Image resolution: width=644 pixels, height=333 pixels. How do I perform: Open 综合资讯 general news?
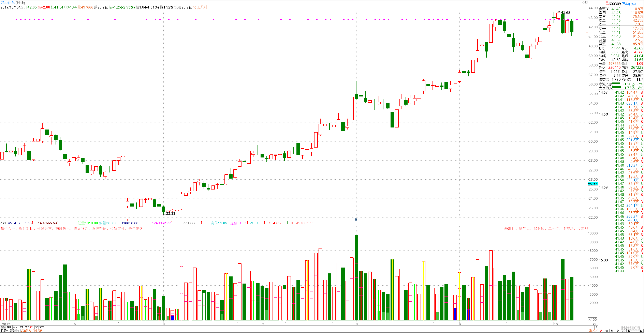pyautogui.click(x=26, y=331)
